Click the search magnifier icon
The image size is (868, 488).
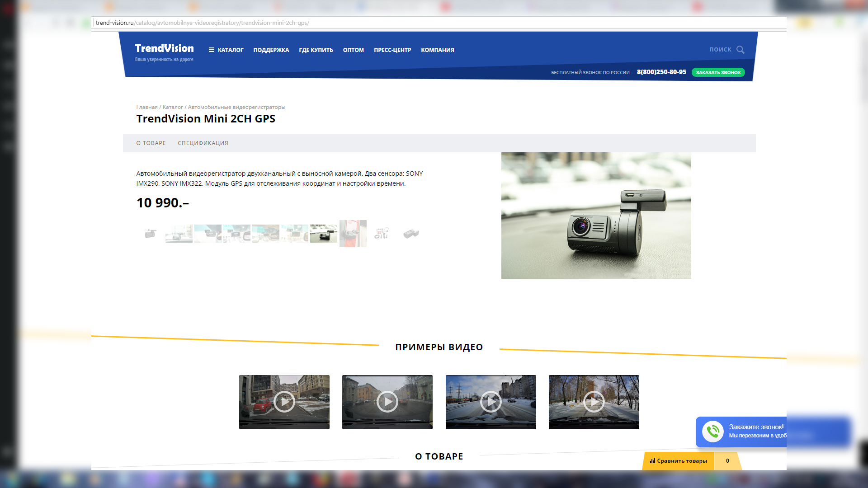pyautogui.click(x=740, y=50)
